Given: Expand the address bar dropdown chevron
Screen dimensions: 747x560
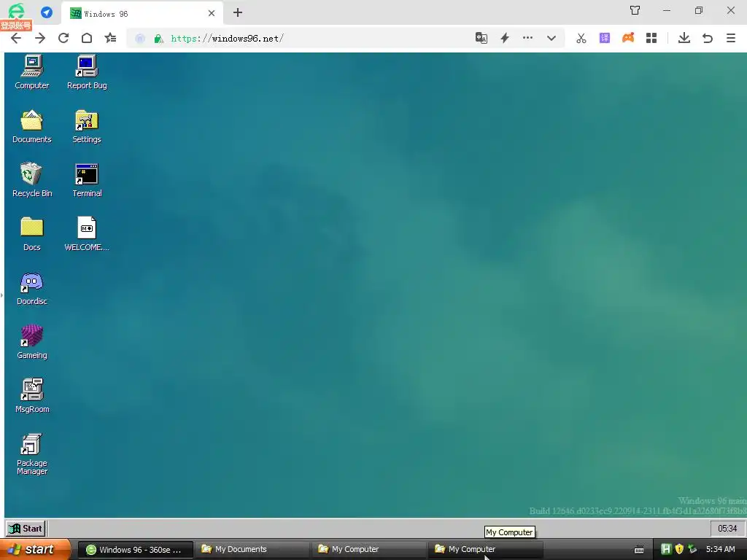Looking at the screenshot, I should (x=551, y=38).
